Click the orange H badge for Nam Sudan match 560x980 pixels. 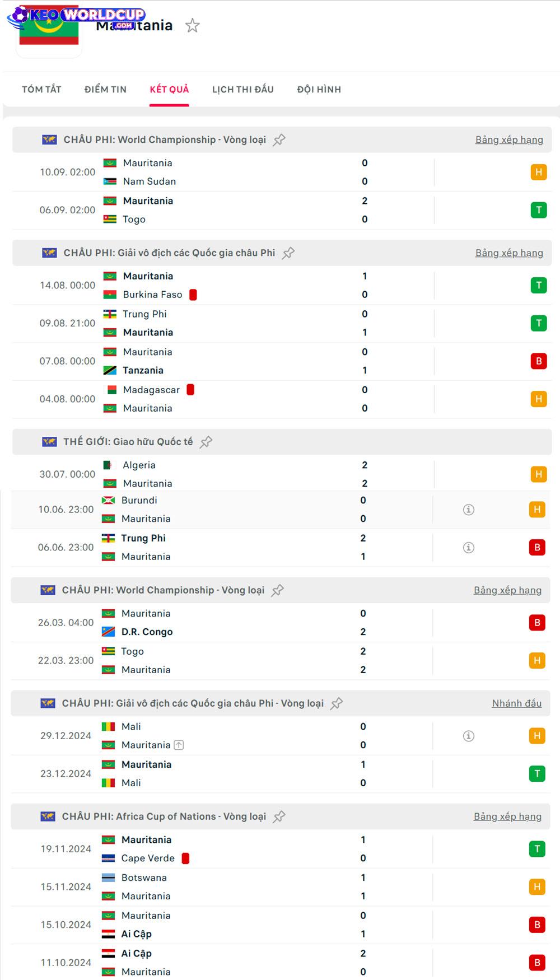[x=539, y=172]
